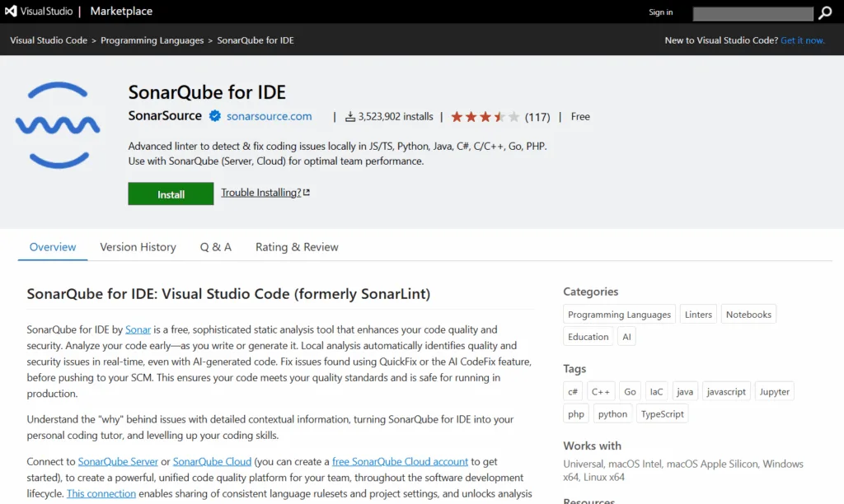The image size is (844, 504).
Task: Click Sign in link
Action: pos(660,12)
